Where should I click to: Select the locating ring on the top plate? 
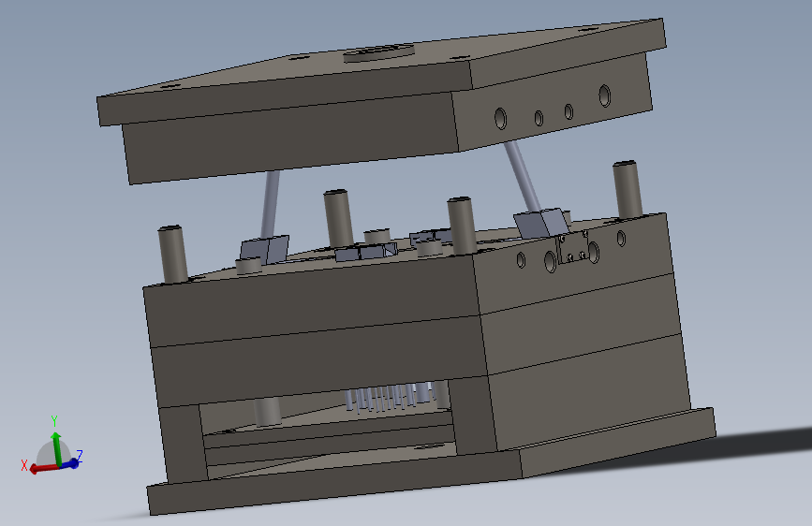pyautogui.click(x=379, y=52)
